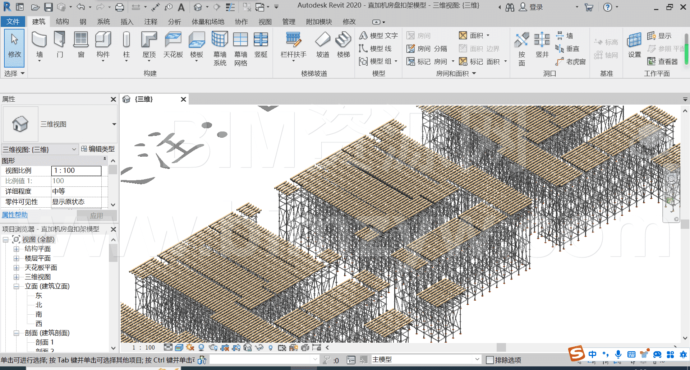The height and width of the screenshot is (370, 690).
Task: Click the Viewer (查看器) work plane button
Action: click(663, 62)
